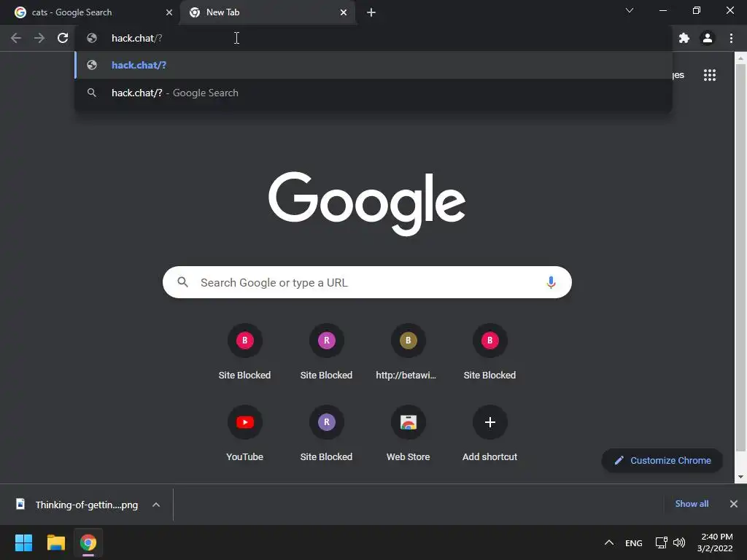The height and width of the screenshot is (560, 747).
Task: Switch to the cats - Google Search tab
Action: click(90, 12)
